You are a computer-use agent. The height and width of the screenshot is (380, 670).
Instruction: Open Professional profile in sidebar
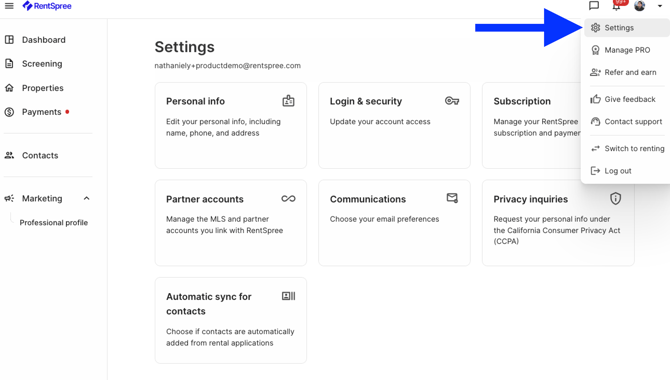click(x=53, y=223)
